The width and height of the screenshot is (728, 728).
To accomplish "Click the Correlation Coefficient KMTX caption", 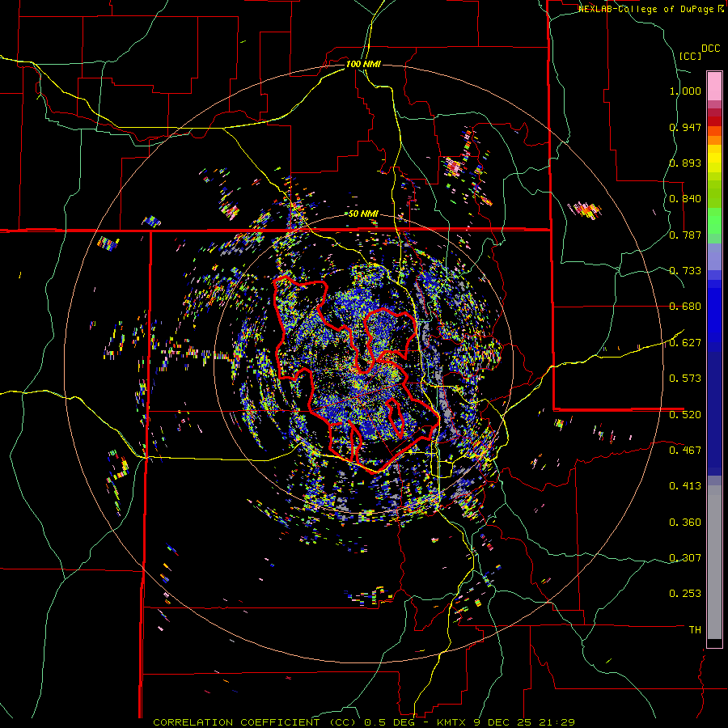I will click(364, 722).
